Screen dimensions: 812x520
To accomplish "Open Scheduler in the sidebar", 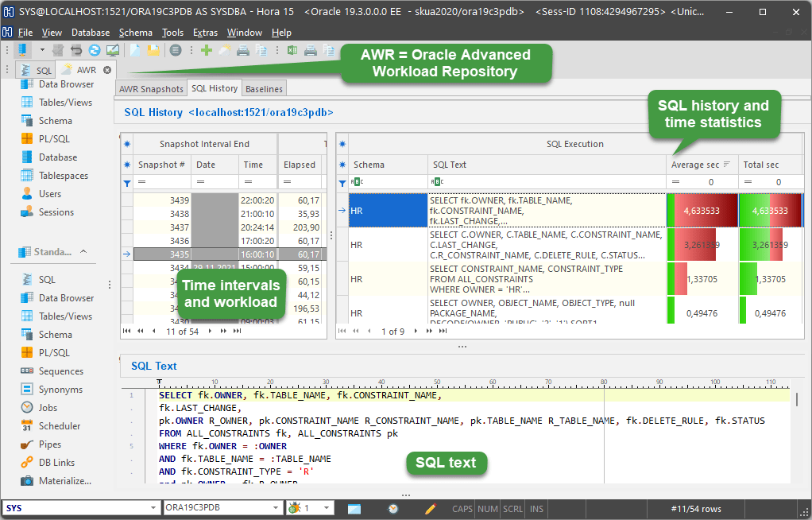I will (x=50, y=426).
